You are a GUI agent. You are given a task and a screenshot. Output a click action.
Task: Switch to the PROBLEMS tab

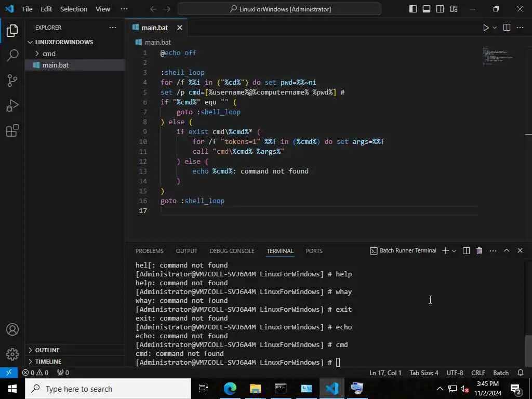[x=149, y=251]
